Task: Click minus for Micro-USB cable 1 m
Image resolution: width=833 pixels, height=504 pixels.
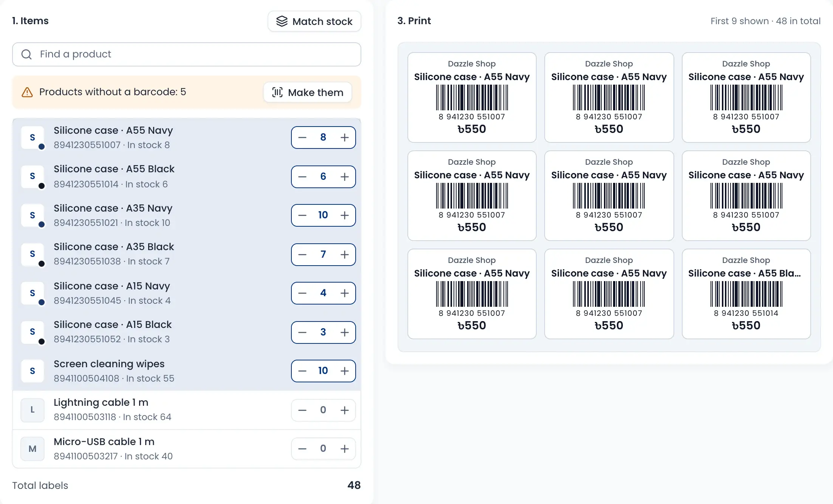Action: [302, 449]
